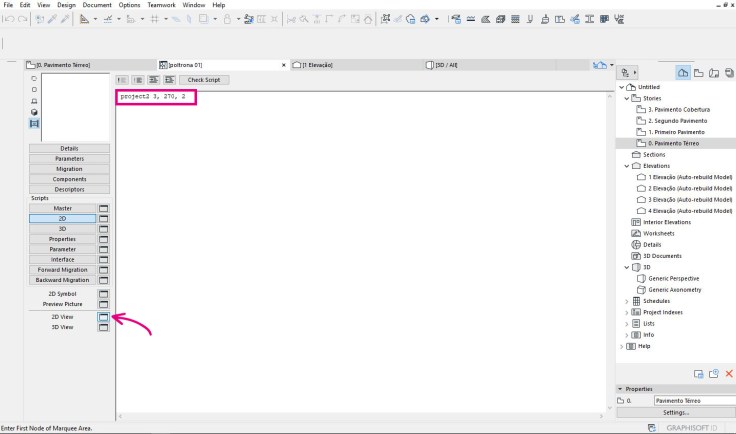The image size is (736, 434).
Task: Open Interface script in separate window
Action: [x=103, y=259]
